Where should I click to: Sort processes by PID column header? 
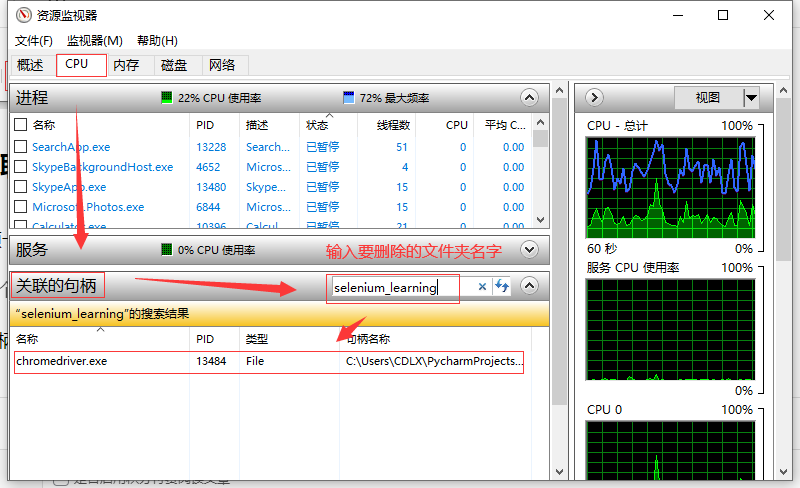pyautogui.click(x=205, y=125)
